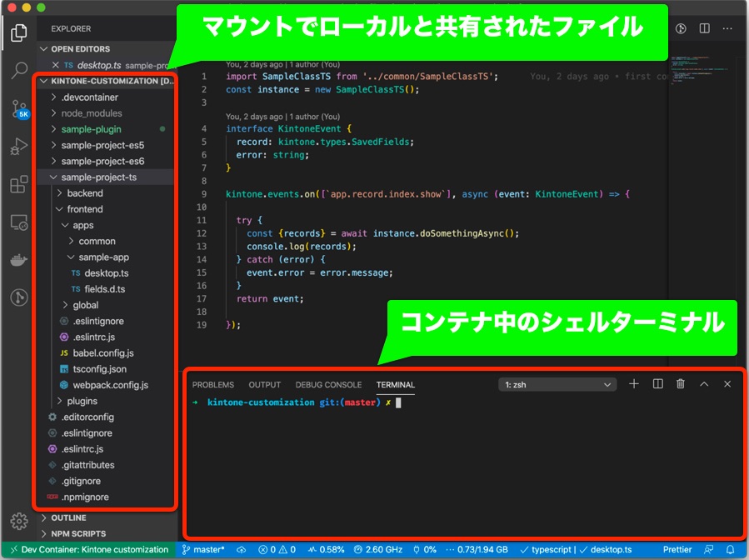Click the GitLens file history icon in editor toolbar
Viewport: 749px width, 560px height.
tap(681, 28)
